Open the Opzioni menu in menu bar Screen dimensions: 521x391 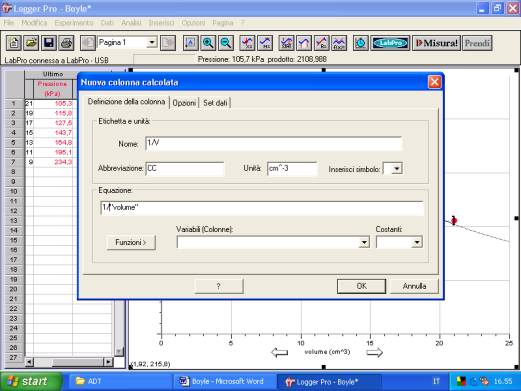(193, 23)
